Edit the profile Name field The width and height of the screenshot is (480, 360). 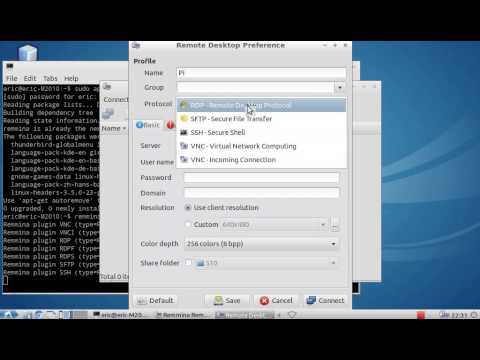click(x=261, y=73)
